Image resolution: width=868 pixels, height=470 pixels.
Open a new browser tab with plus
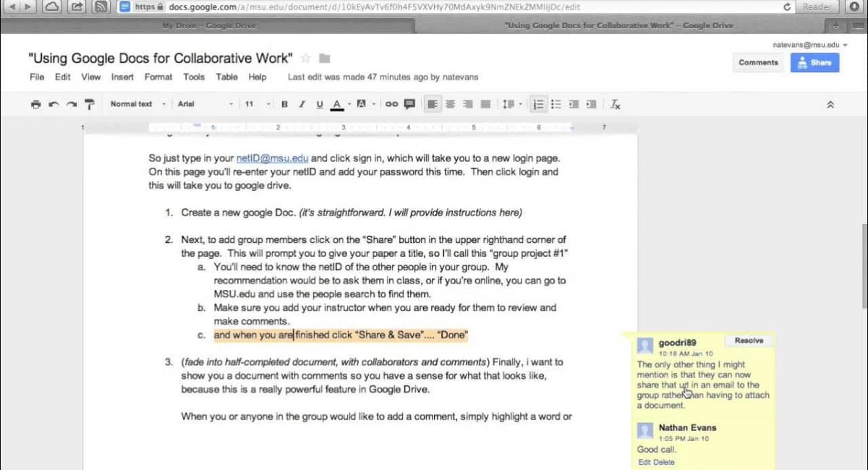(836, 25)
